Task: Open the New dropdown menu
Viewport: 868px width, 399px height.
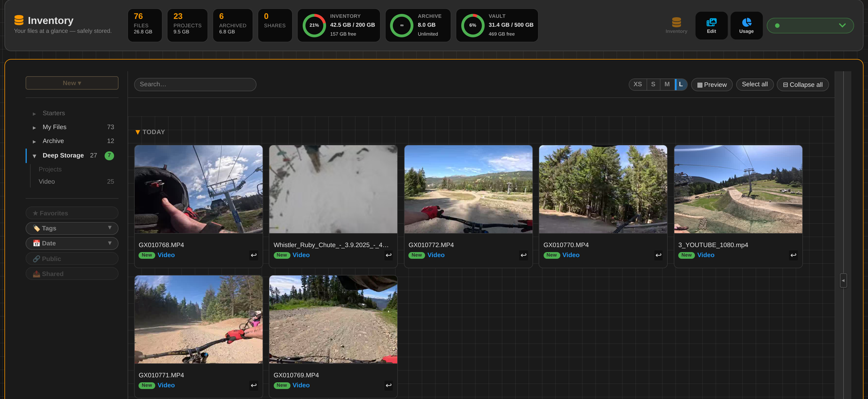Action: (72, 83)
